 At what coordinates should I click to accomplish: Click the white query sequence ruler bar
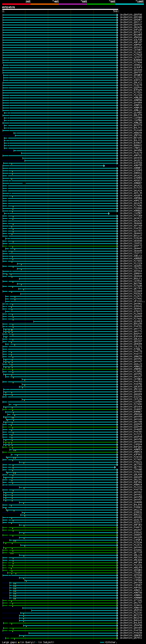[x=60, y=9]
